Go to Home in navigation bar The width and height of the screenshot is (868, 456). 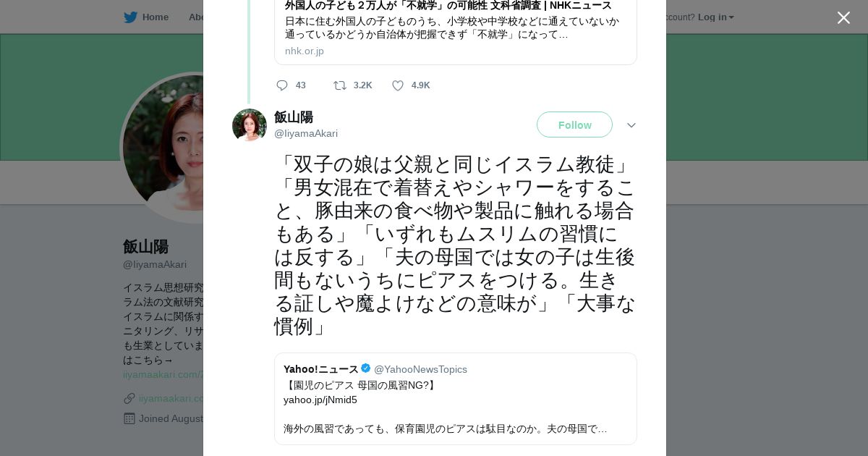coord(155,17)
